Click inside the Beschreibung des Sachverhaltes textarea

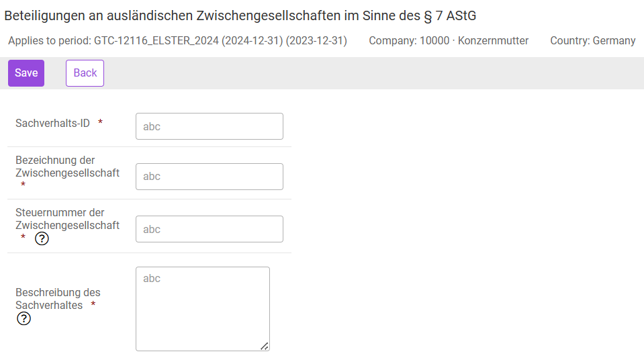coord(203,309)
